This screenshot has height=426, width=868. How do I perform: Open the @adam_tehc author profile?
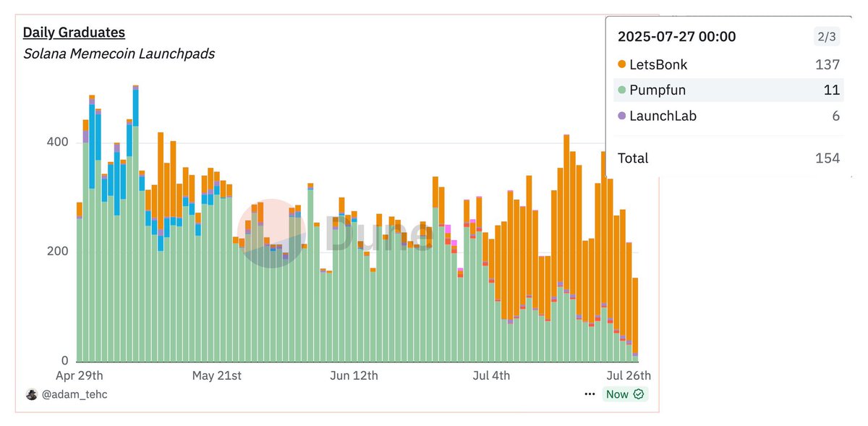click(74, 394)
